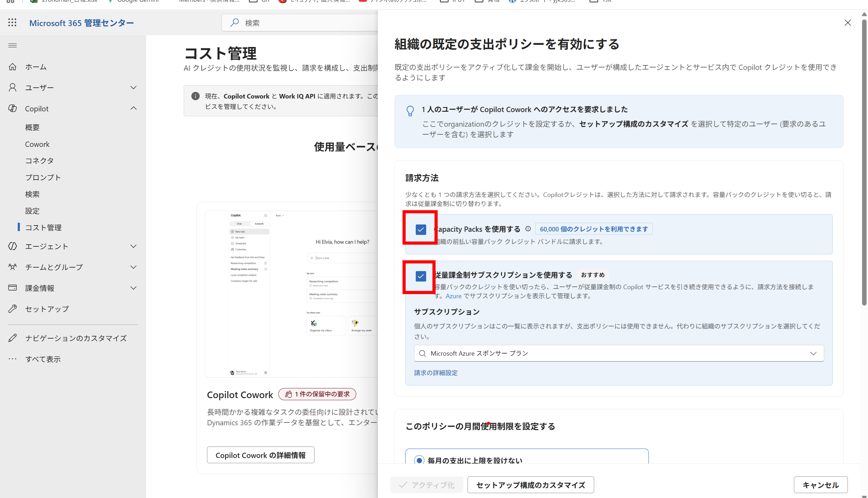Click the info icon beside Capacity Packs

[x=528, y=229]
